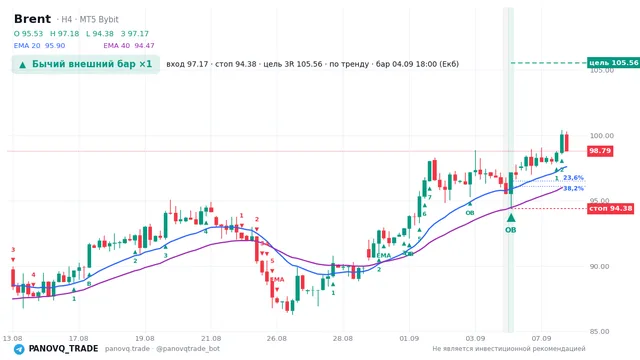Select the Brent instrument title
The height and width of the screenshot is (360, 640).
coord(32,19)
